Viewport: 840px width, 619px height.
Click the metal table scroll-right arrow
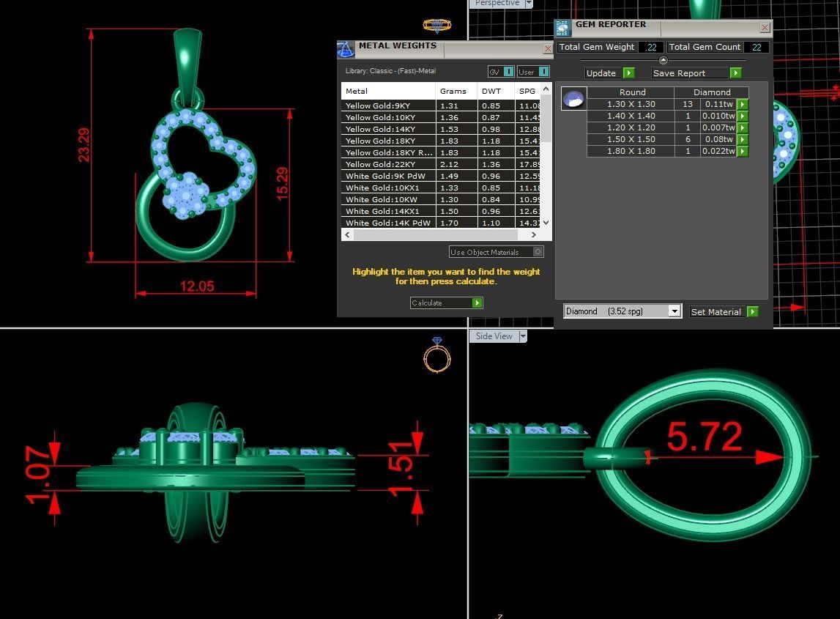click(534, 234)
